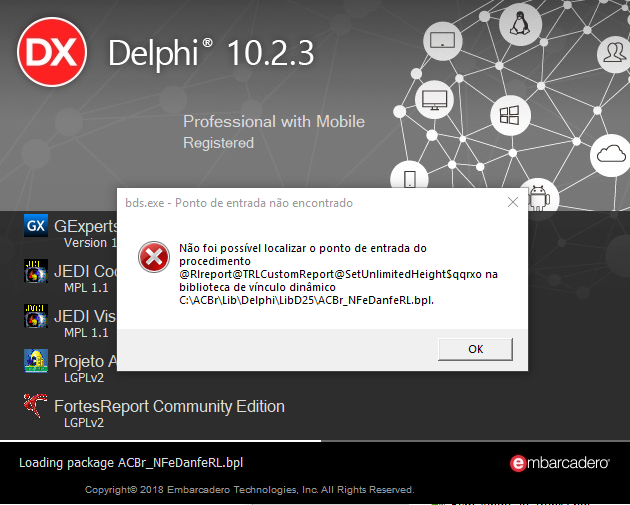Click the cloud circle icon
Viewport: 630px width, 505px height.
(611, 155)
